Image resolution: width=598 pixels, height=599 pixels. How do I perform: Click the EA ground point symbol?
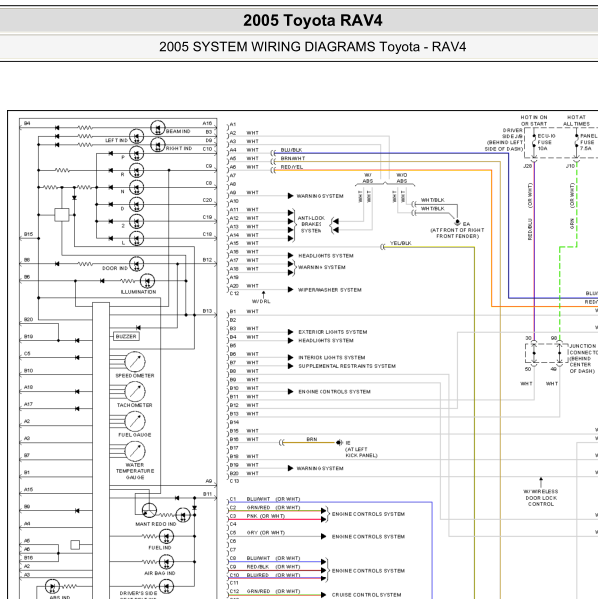[x=457, y=223]
